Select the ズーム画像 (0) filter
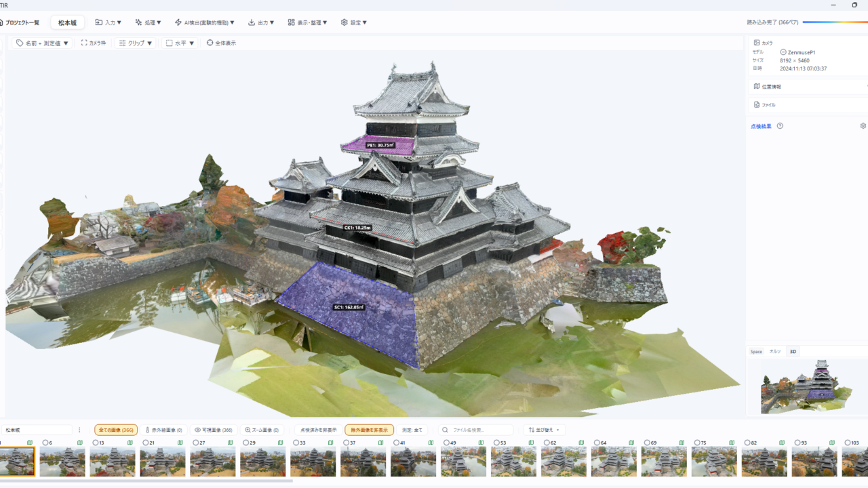Screen dimensions: 868x488 tap(262, 430)
